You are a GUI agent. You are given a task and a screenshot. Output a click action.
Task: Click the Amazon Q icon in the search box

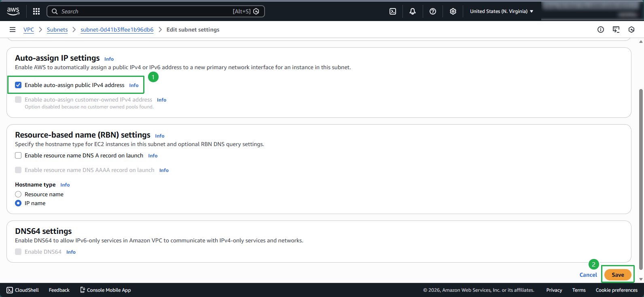[x=256, y=11]
